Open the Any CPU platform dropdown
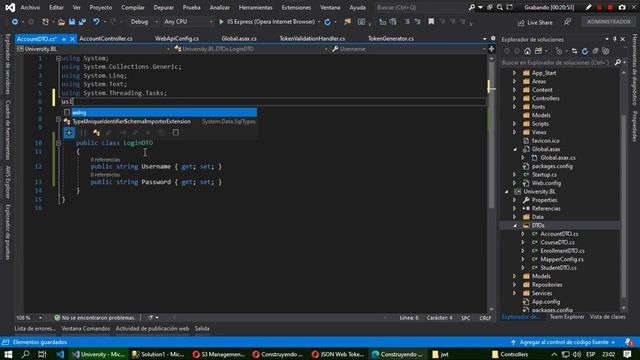This screenshot has width=640, height=360. coord(187,22)
